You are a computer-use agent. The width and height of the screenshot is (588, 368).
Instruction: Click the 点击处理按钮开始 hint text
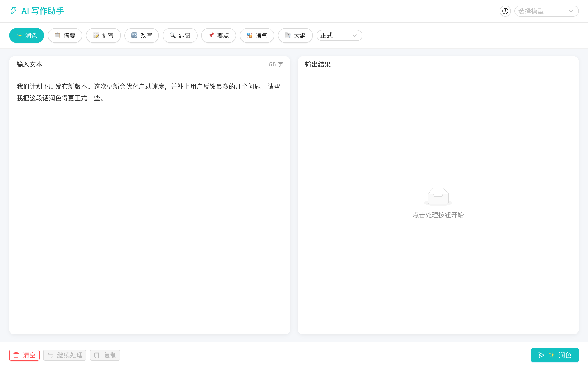point(438,215)
